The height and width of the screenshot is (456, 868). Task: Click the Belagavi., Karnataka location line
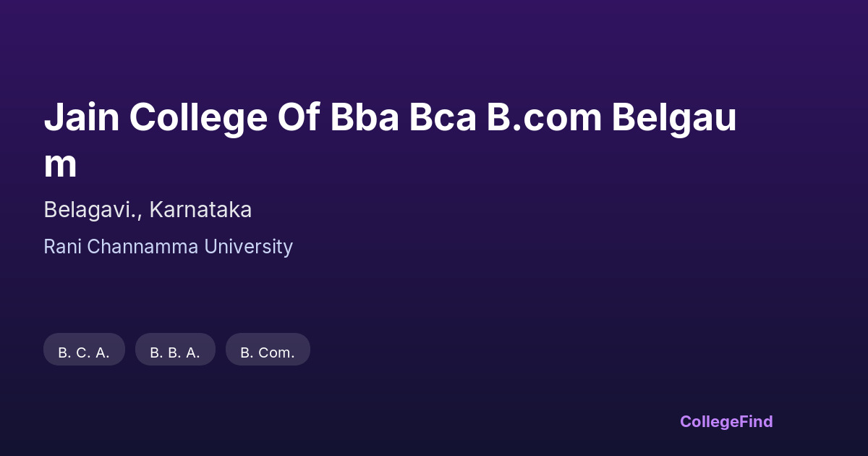coord(148,210)
